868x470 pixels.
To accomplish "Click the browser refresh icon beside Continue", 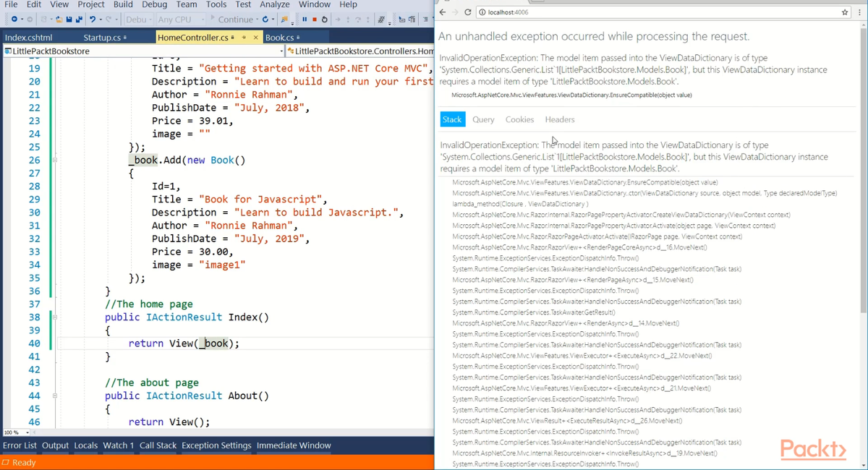I will click(x=265, y=19).
